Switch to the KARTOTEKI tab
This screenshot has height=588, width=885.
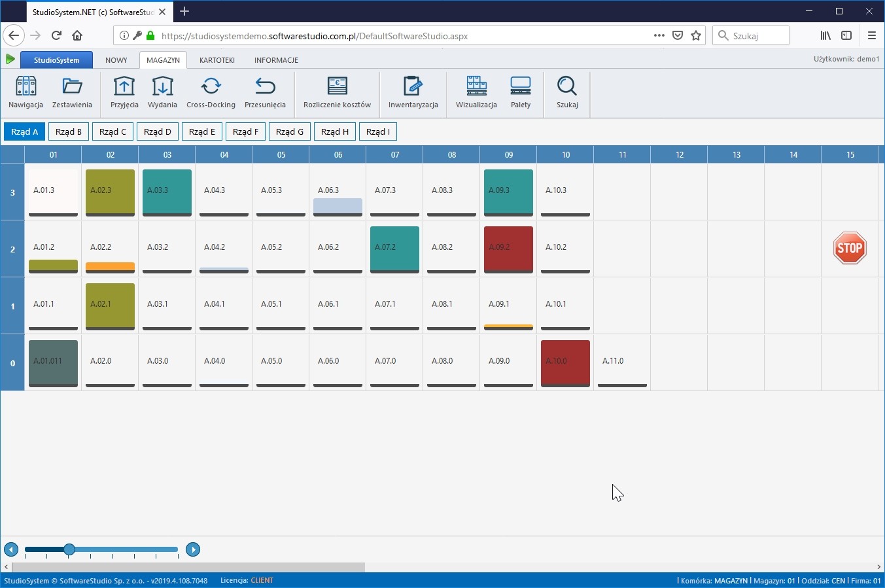tap(217, 60)
